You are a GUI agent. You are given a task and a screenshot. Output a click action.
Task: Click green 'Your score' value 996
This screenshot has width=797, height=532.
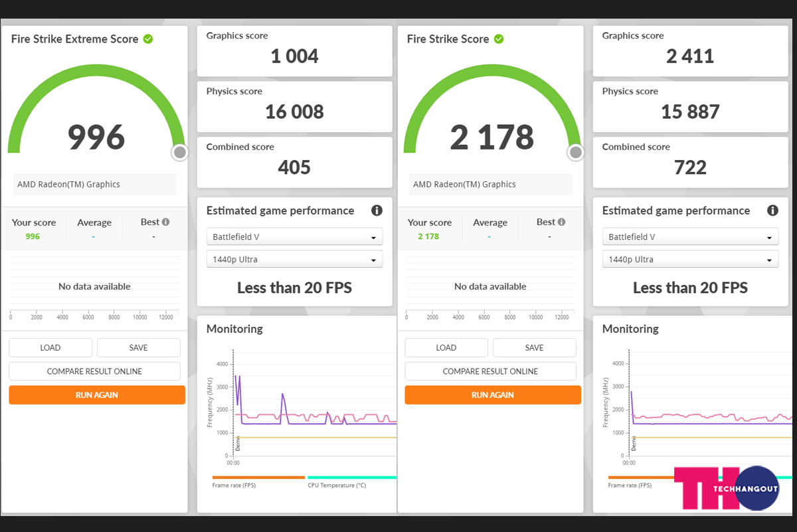(33, 236)
